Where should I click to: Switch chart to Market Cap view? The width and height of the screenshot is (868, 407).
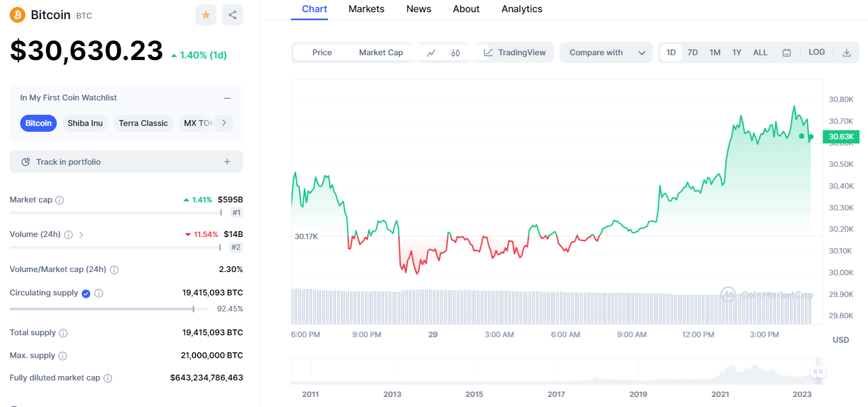click(x=381, y=53)
